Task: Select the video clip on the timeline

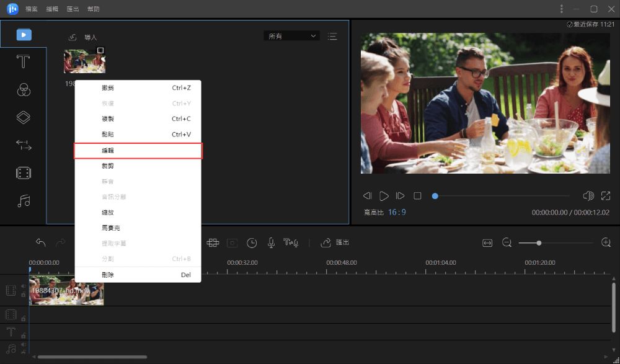Action: (66, 290)
